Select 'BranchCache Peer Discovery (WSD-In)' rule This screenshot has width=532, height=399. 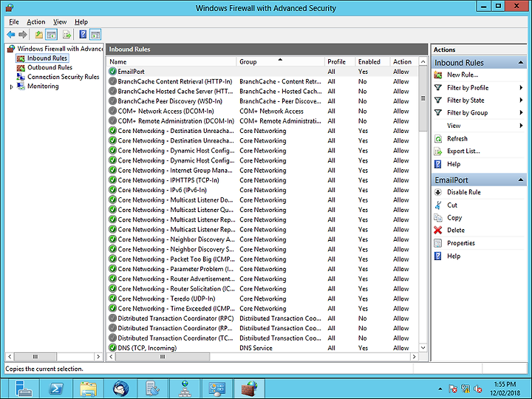coord(263,101)
